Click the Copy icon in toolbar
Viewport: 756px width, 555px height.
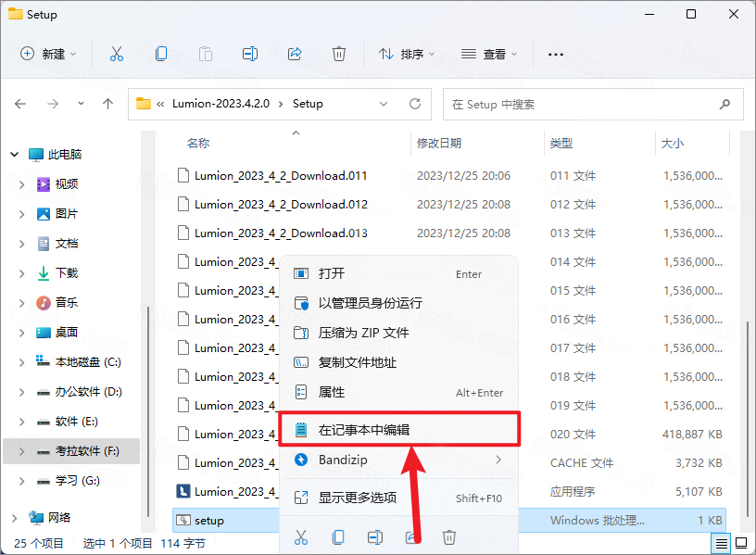pyautogui.click(x=161, y=54)
